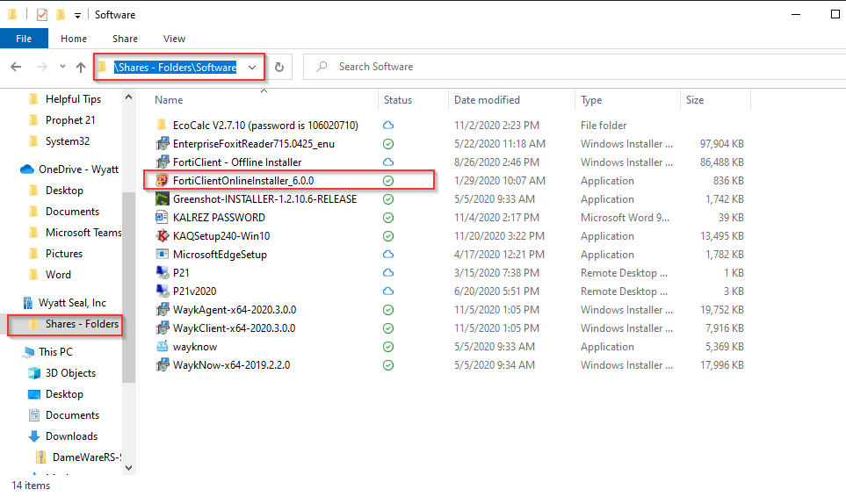
Task: Click synced checkmark status for KALREZ PASSWORD
Action: point(388,218)
